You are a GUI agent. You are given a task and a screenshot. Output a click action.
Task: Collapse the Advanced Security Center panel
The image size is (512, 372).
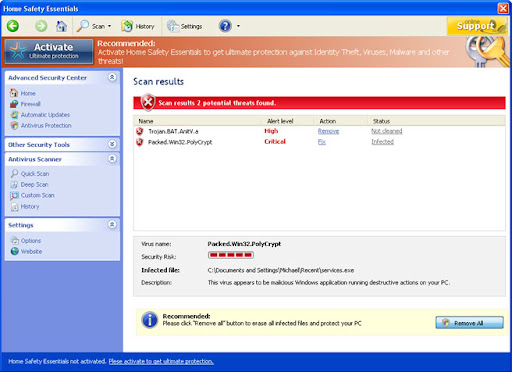(112, 77)
